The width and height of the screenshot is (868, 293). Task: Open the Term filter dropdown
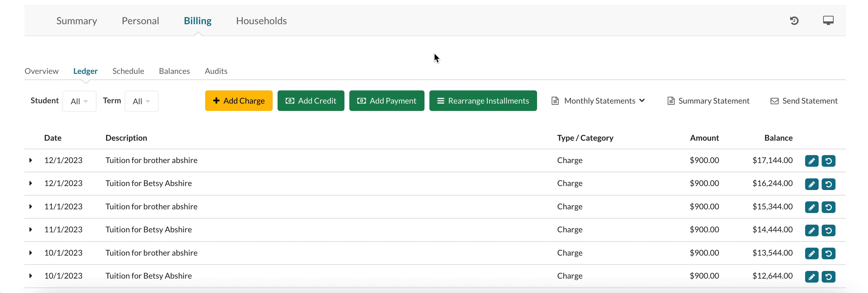[141, 101]
